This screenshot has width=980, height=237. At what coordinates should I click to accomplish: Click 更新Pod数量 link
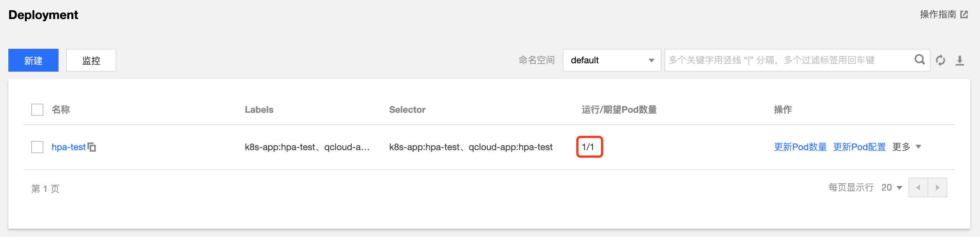coord(800,147)
